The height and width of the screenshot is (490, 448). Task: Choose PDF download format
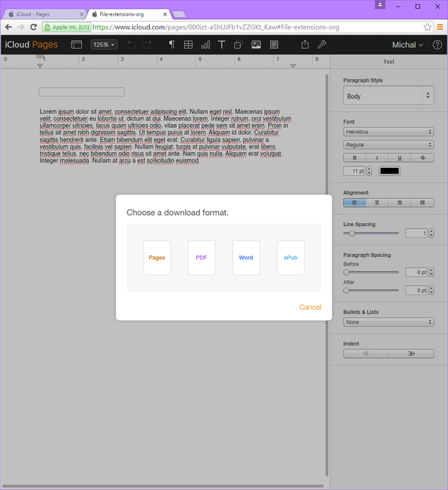click(201, 258)
